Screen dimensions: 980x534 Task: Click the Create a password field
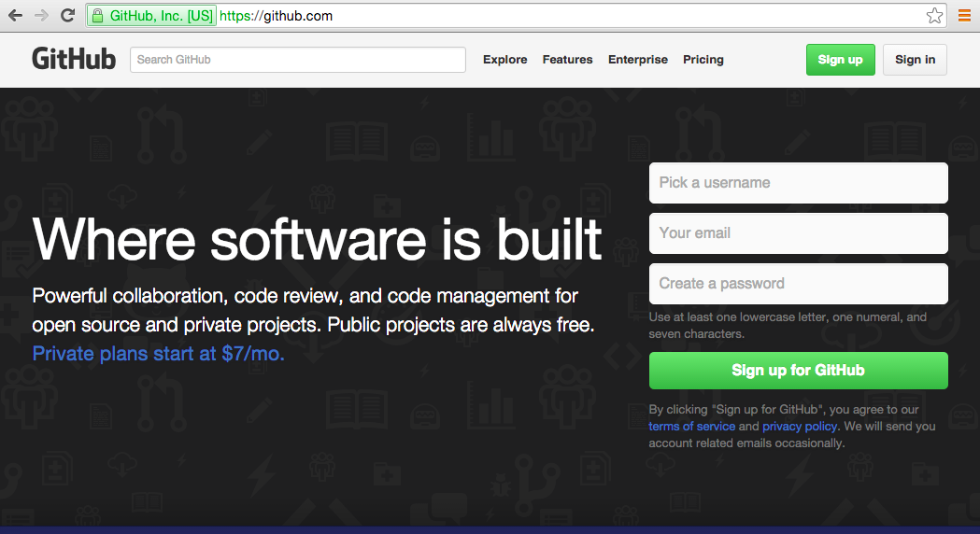point(798,284)
